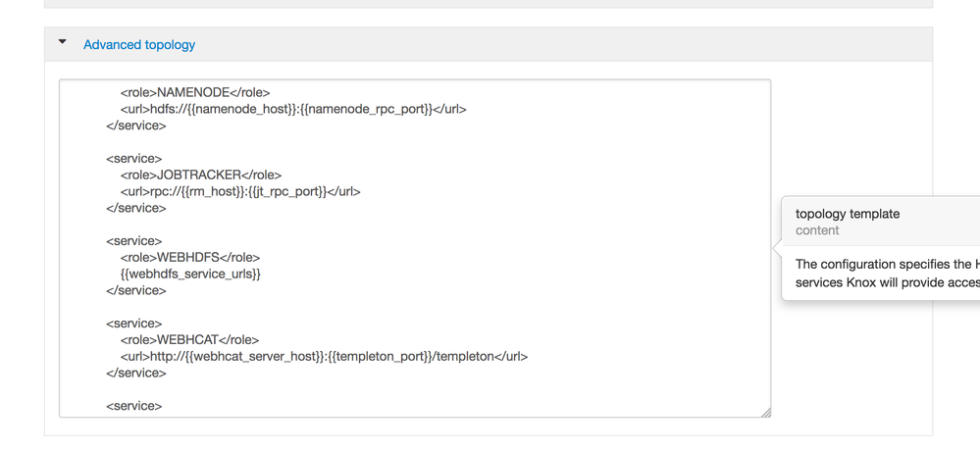The image size is (980, 450).
Task: Collapse the Advanced topology section triangle
Action: pyautogui.click(x=63, y=43)
